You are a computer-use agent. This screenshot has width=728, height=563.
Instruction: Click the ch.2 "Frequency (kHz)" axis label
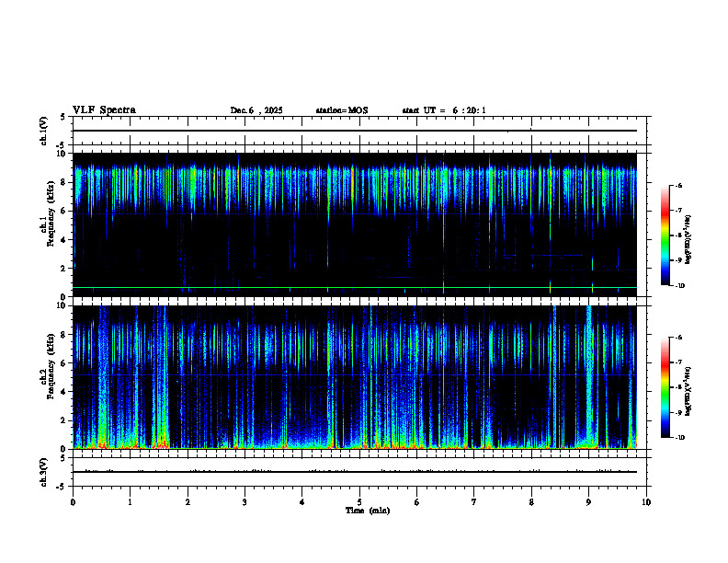coord(51,366)
